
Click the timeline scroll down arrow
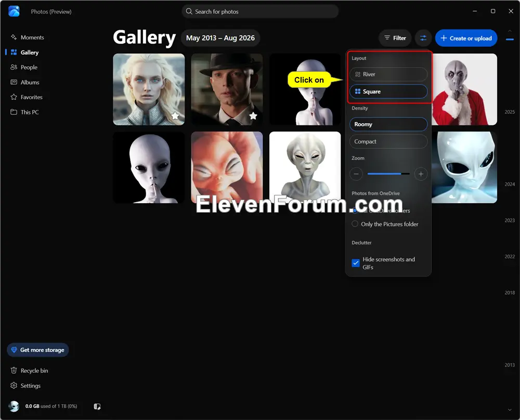click(510, 410)
